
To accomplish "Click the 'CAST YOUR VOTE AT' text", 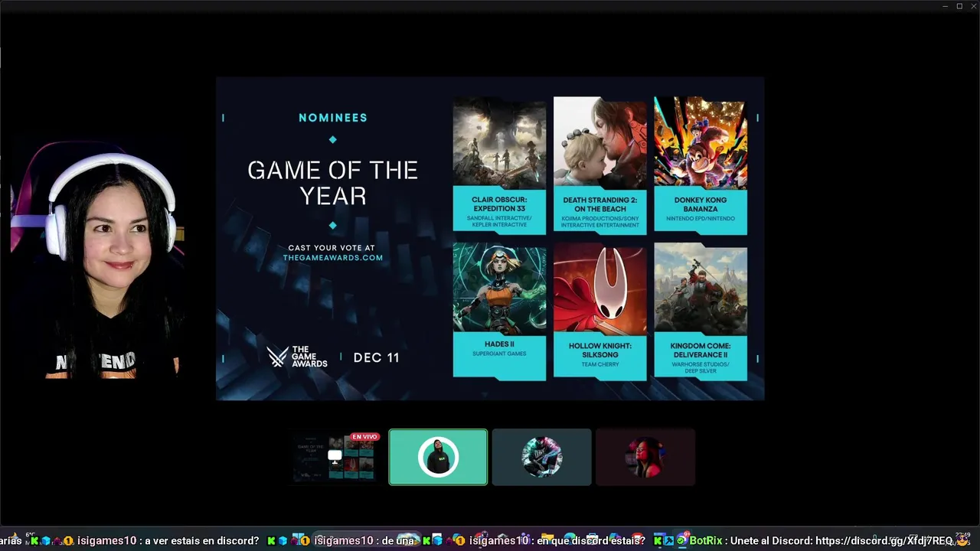I will click(x=332, y=248).
